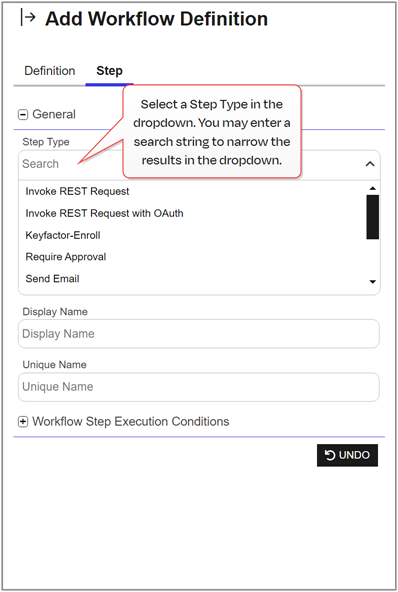398x592 pixels.
Task: Select the Step tab
Action: (x=110, y=71)
